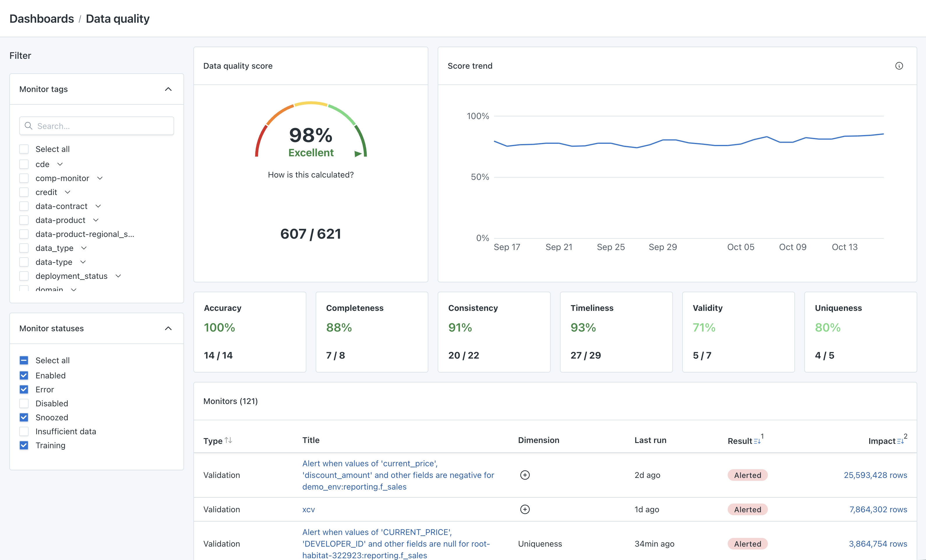
Task: Select the Completeness dimension card
Action: click(371, 332)
